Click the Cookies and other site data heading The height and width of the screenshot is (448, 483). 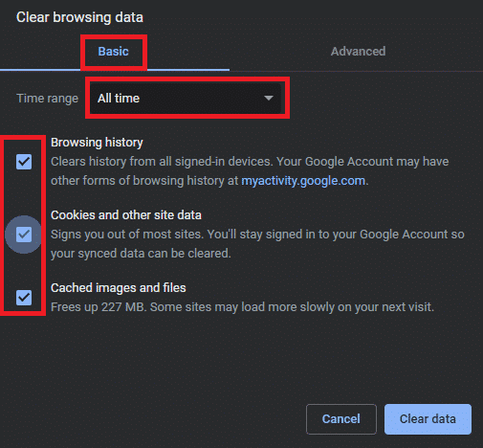pos(126,215)
